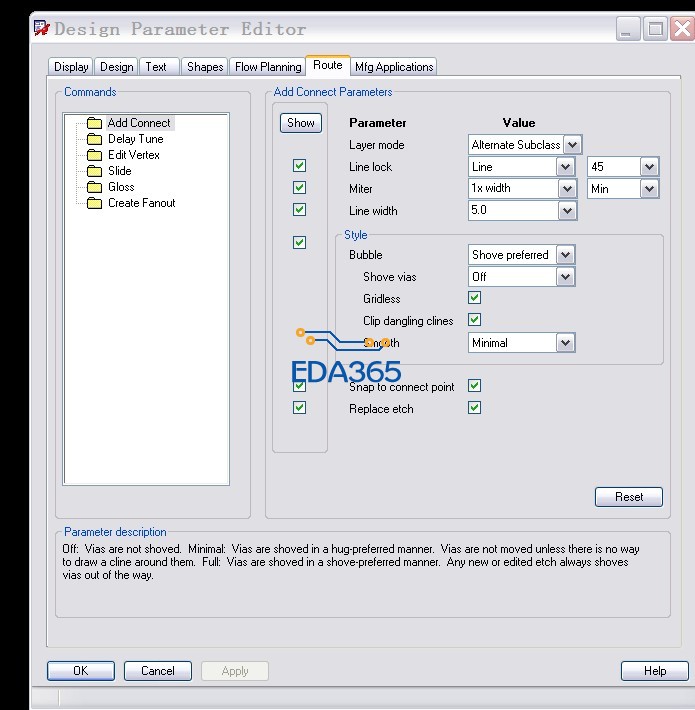This screenshot has height=710, width=695.
Task: Click the Create Fanout folder icon
Action: pyautogui.click(x=94, y=203)
